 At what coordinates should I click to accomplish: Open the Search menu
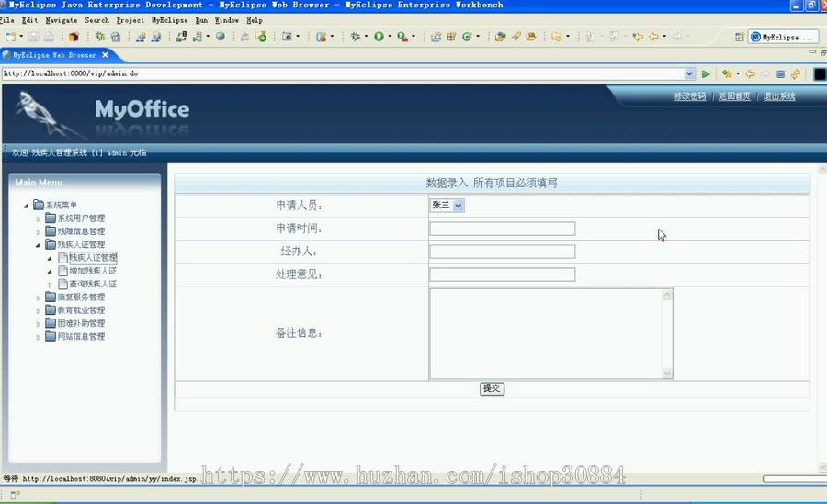coord(97,20)
